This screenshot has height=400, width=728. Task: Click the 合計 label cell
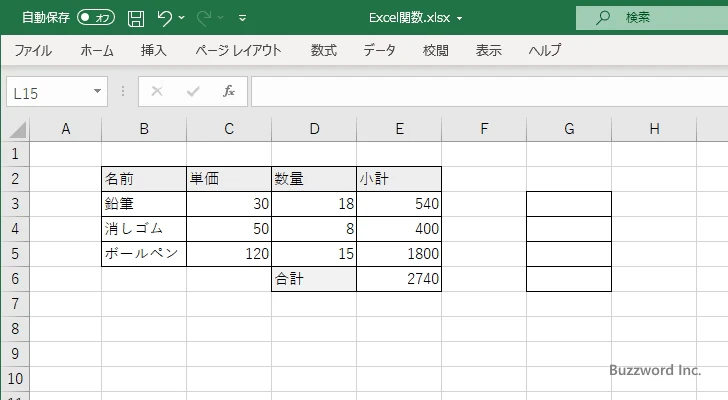(x=314, y=279)
